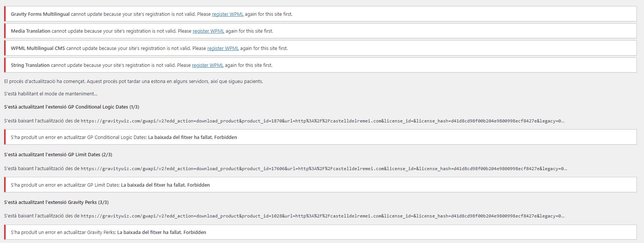This screenshot has width=644, height=243.
Task: Open register WPML link in Media Translation notice
Action: point(208,31)
